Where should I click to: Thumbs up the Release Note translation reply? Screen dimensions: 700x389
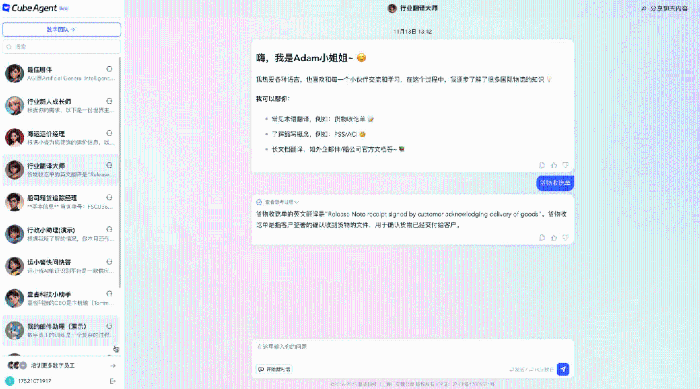554,238
